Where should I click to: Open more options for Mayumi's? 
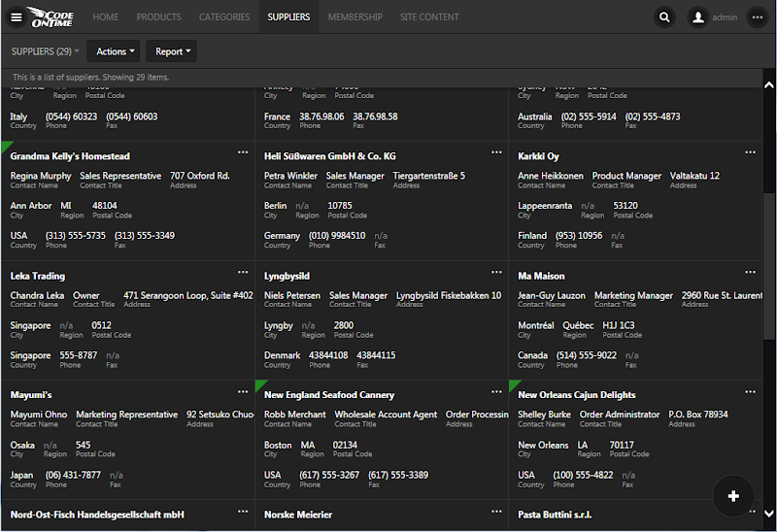coord(243,392)
